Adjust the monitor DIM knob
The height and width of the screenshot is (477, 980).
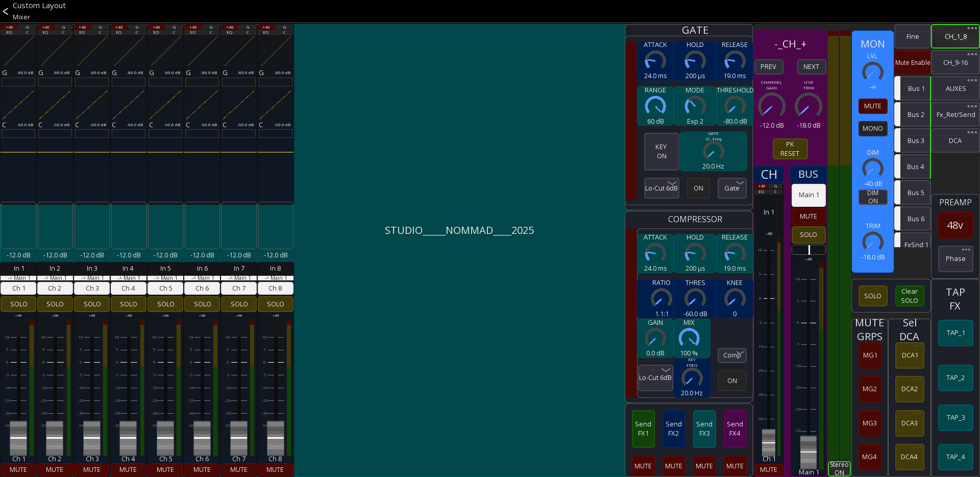pyautogui.click(x=872, y=169)
